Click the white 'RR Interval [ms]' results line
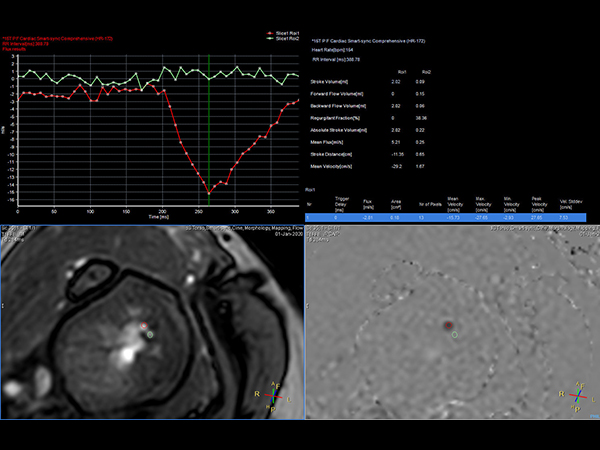 336,60
